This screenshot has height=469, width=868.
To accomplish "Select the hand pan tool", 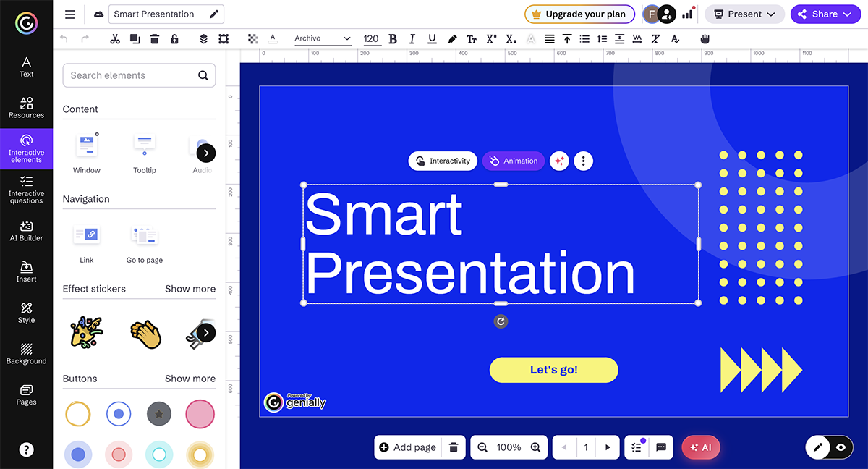I will coord(705,39).
